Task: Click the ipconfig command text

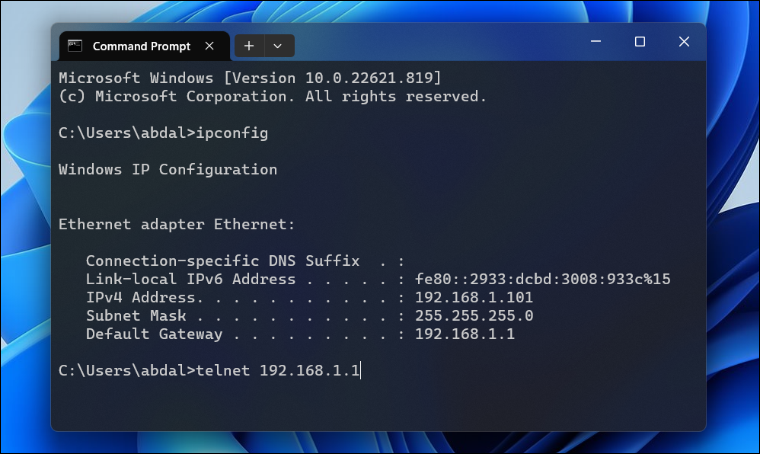Action: pyautogui.click(x=232, y=133)
